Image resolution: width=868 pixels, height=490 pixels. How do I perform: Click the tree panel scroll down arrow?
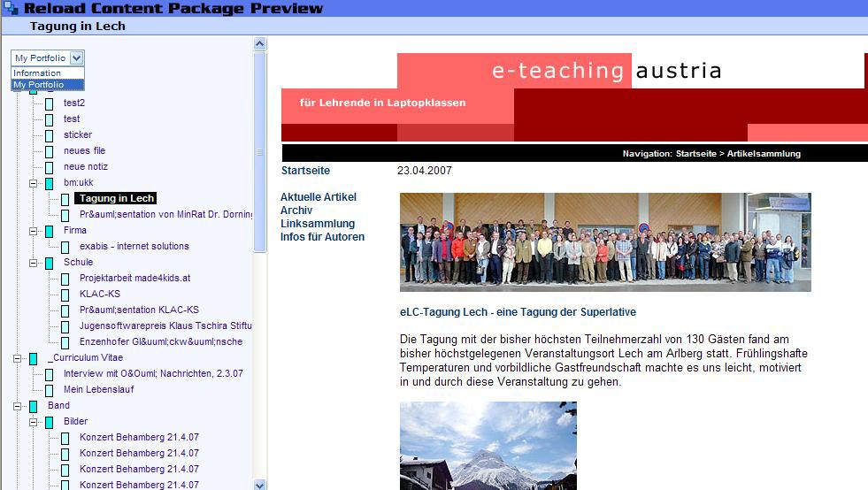[x=260, y=484]
